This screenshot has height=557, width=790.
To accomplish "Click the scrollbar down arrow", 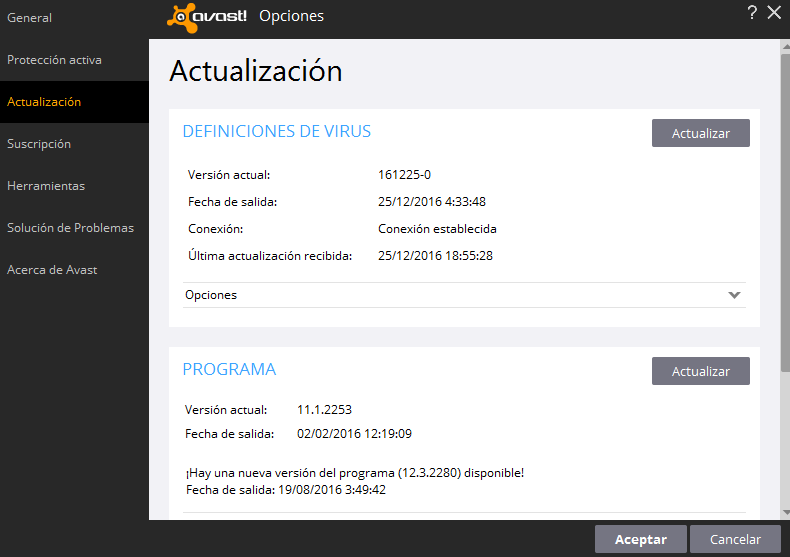I will point(785,513).
